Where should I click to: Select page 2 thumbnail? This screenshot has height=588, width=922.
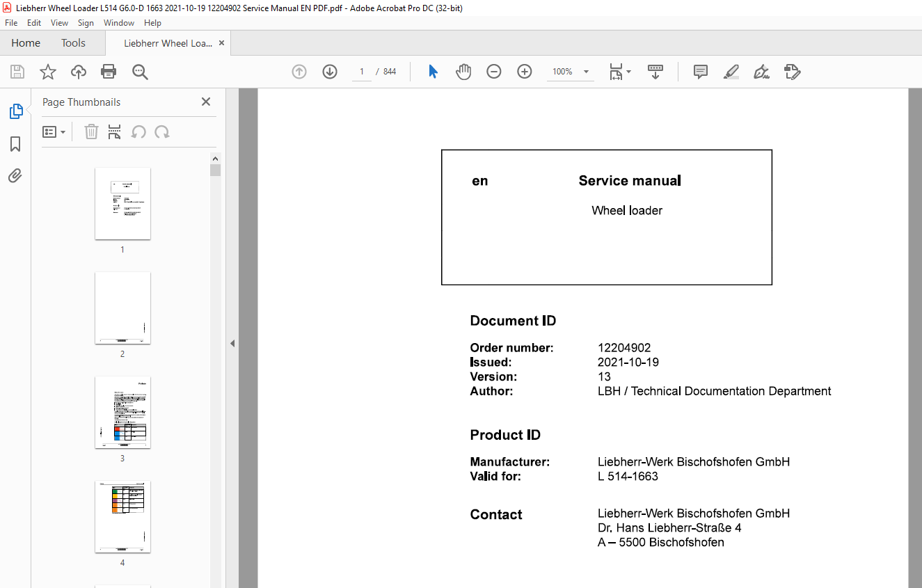[122, 308]
